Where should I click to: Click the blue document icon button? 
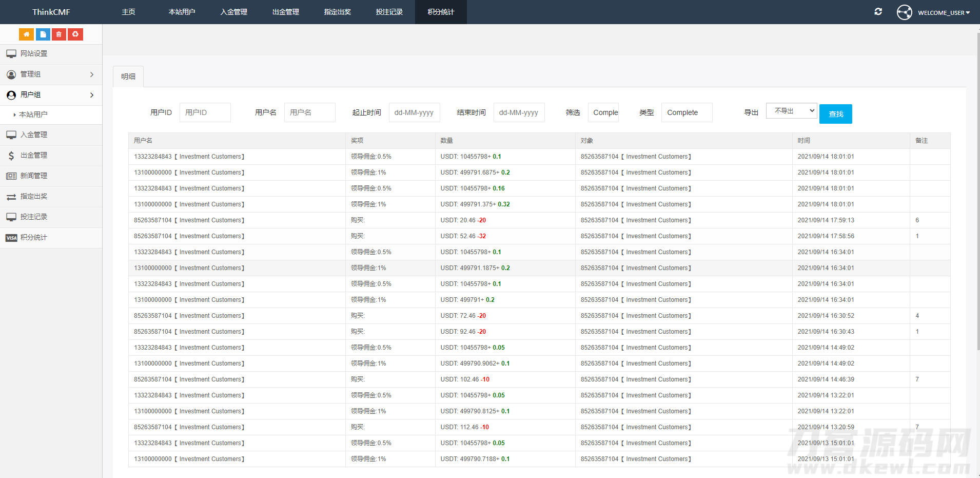[43, 34]
